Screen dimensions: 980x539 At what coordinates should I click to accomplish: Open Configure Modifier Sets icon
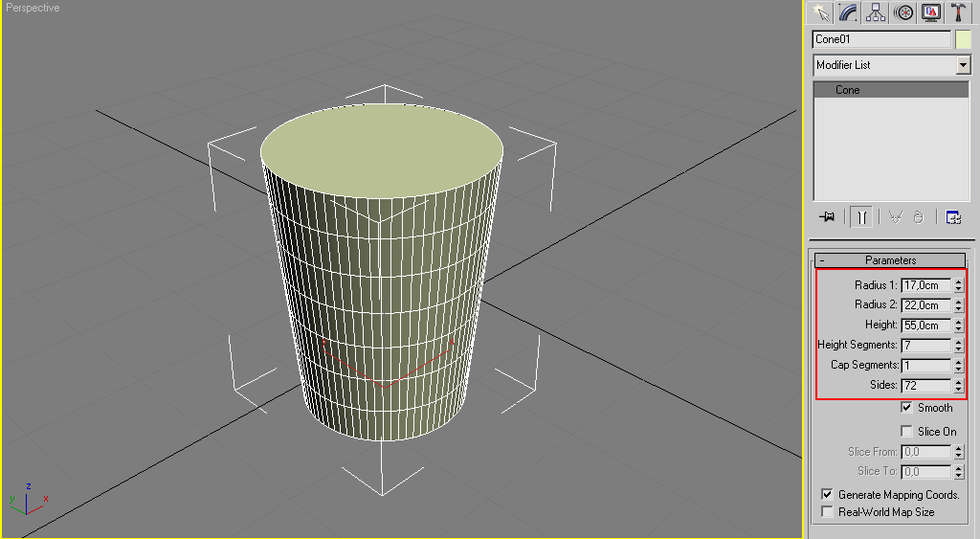point(953,217)
